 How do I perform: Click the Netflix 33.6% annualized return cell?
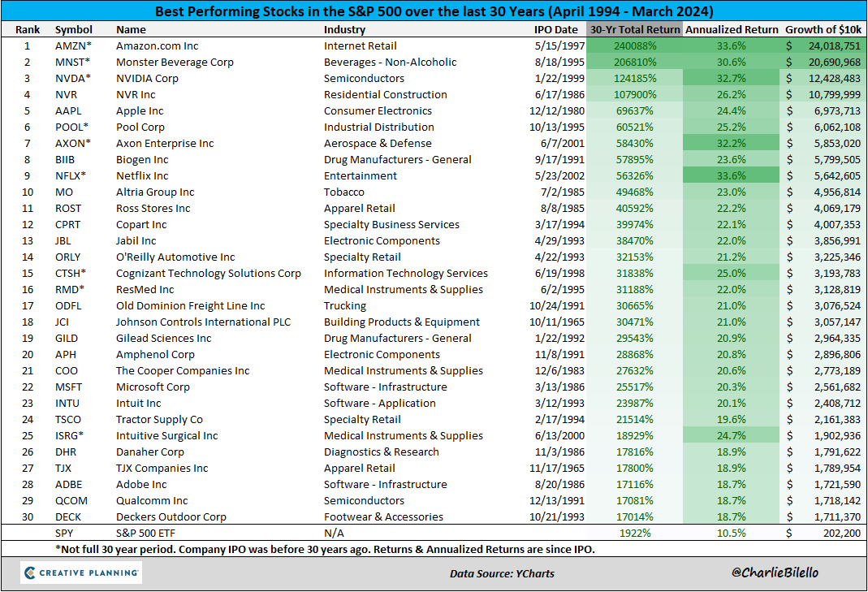click(x=732, y=175)
